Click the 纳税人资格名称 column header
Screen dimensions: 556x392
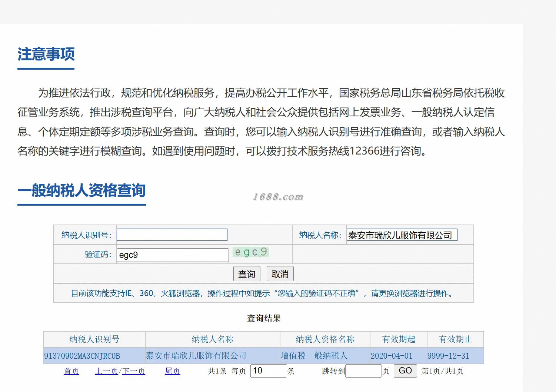click(325, 339)
